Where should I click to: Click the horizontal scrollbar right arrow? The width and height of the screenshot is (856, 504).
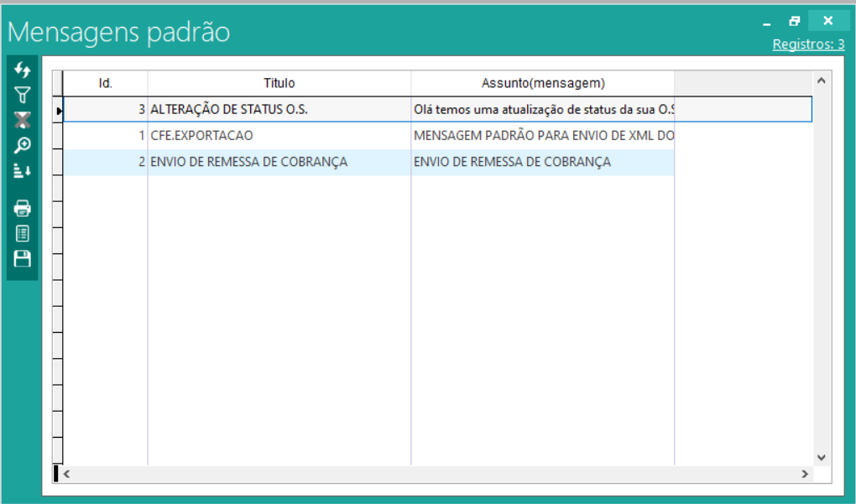(x=805, y=475)
